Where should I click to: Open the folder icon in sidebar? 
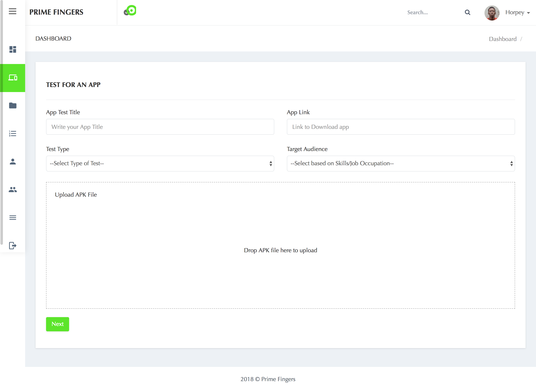pos(13,106)
